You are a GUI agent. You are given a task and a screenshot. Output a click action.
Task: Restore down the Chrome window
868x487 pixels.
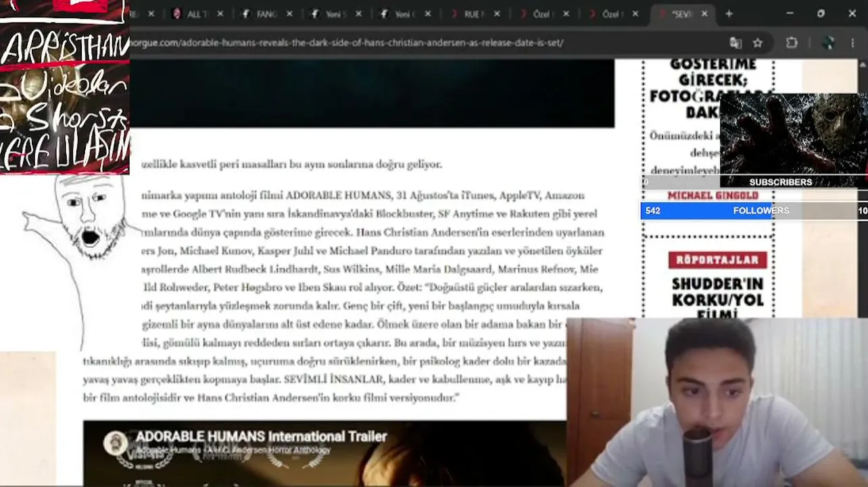(x=821, y=14)
